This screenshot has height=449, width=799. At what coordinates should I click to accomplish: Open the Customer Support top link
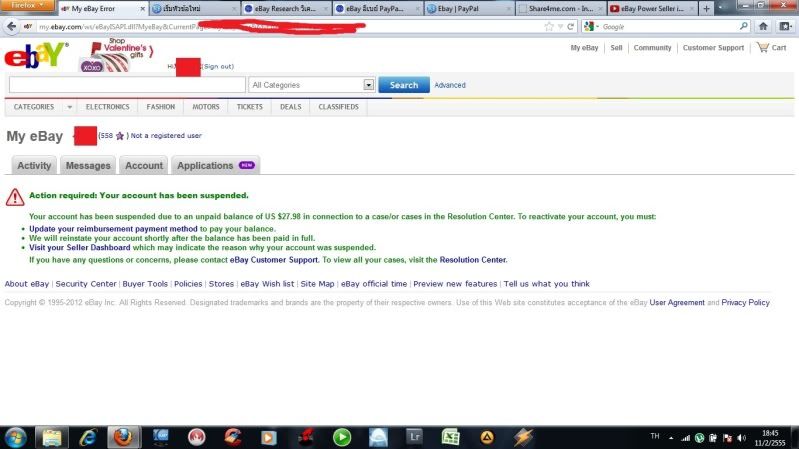pos(713,47)
